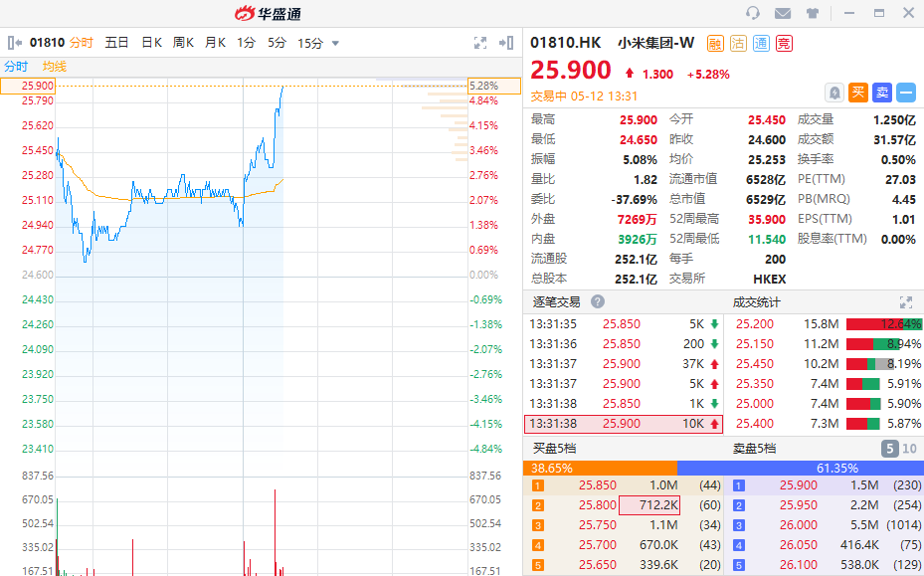Click bid level 3 price 25.750
The height and width of the screenshot is (576, 924).
point(598,524)
